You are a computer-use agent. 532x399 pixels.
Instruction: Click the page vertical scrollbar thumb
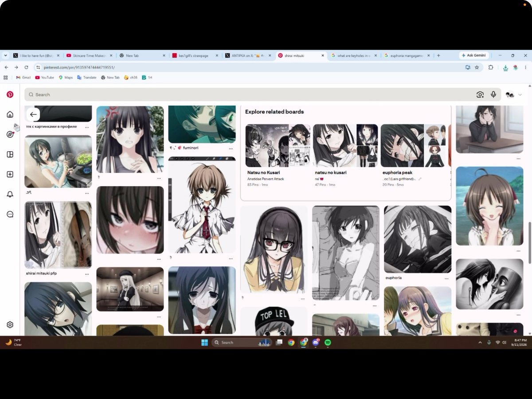[529, 243]
